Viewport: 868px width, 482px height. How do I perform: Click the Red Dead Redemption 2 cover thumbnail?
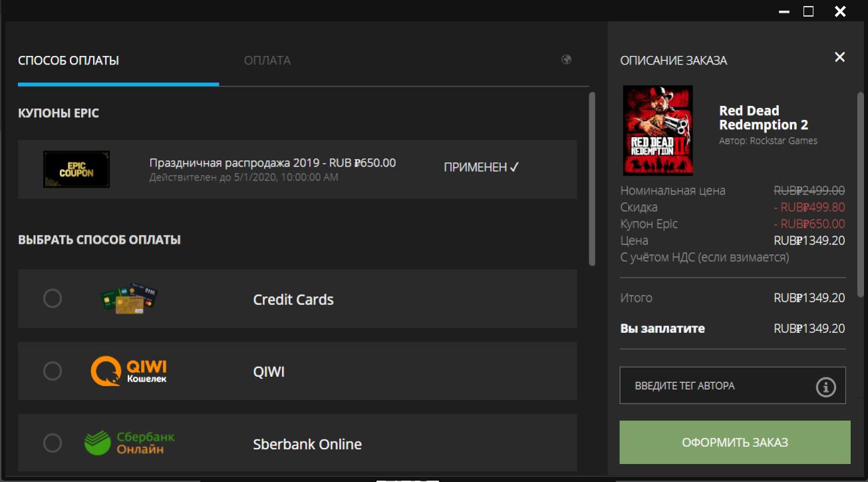coord(658,130)
